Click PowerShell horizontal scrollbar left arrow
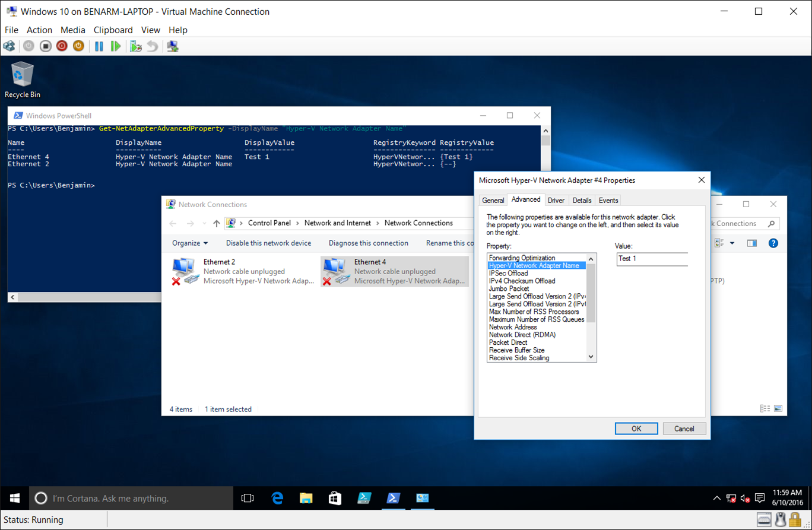812x530 pixels. (13, 297)
